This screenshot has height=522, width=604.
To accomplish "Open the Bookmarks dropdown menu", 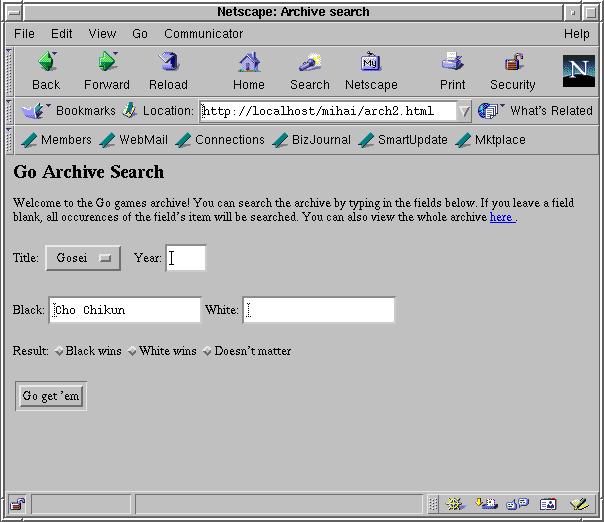I will [x=70, y=111].
